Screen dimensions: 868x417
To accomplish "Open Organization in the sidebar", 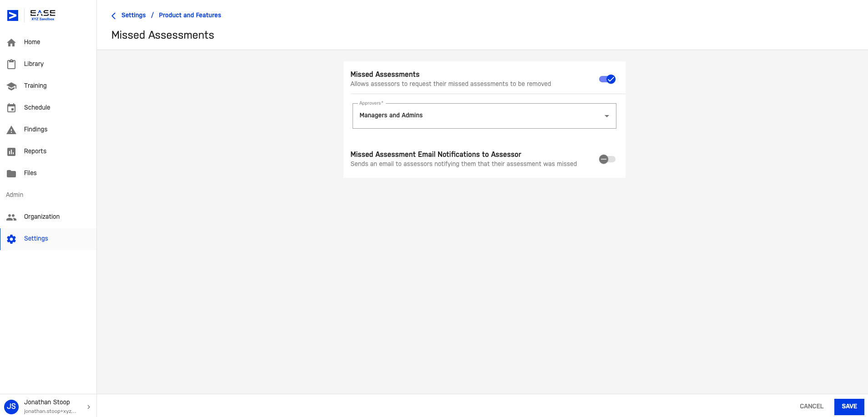I will [x=48, y=217].
